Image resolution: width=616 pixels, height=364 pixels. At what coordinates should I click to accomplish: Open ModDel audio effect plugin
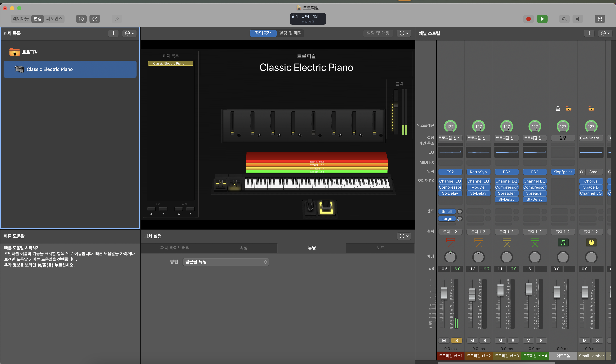(478, 187)
